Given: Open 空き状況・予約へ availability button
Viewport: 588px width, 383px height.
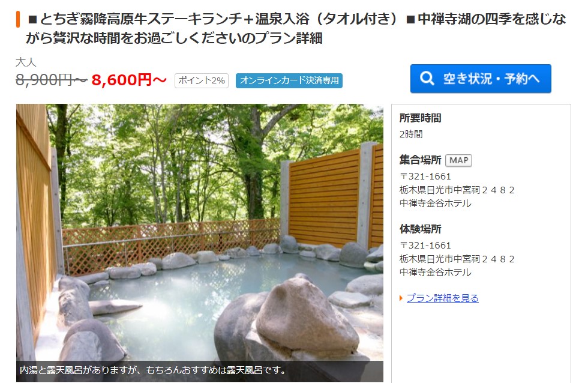Looking at the screenshot, I should pos(481,79).
